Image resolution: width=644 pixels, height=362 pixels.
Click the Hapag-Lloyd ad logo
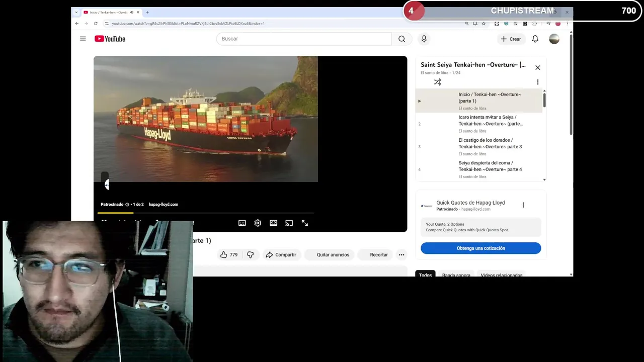tap(427, 206)
